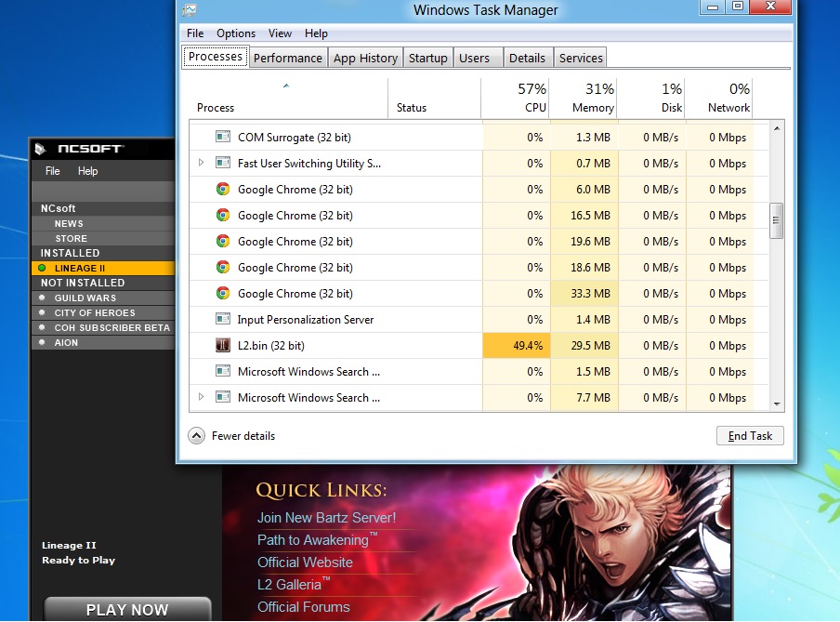The width and height of the screenshot is (840, 622).
Task: Click the green status dot beside Lineage II
Action: [42, 268]
